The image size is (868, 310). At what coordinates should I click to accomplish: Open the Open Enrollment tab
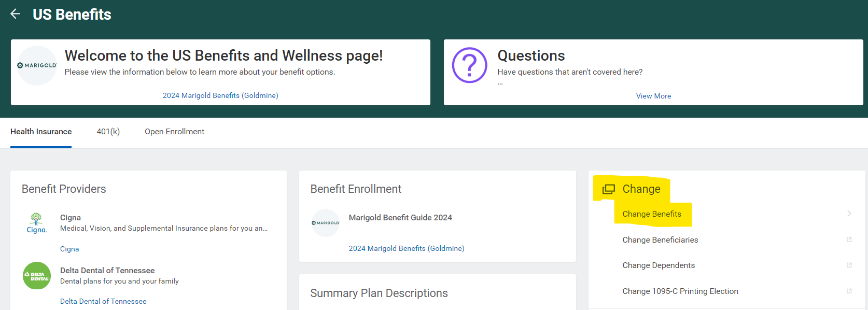[174, 132]
